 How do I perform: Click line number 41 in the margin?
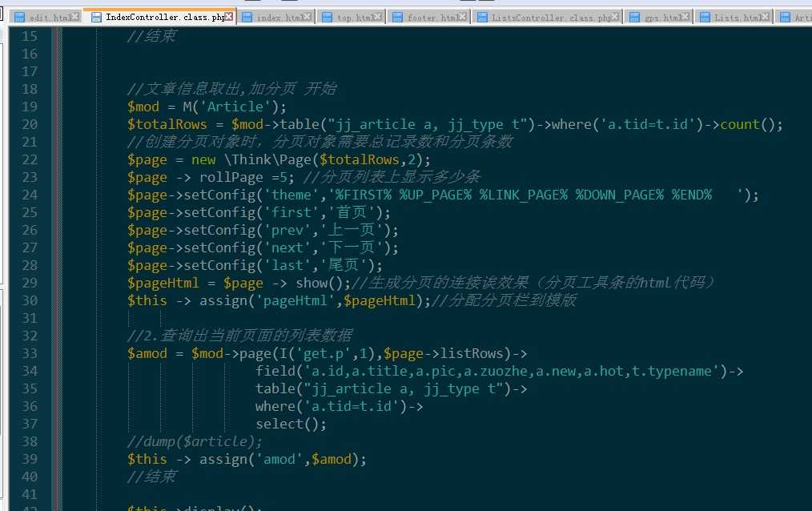pos(30,494)
